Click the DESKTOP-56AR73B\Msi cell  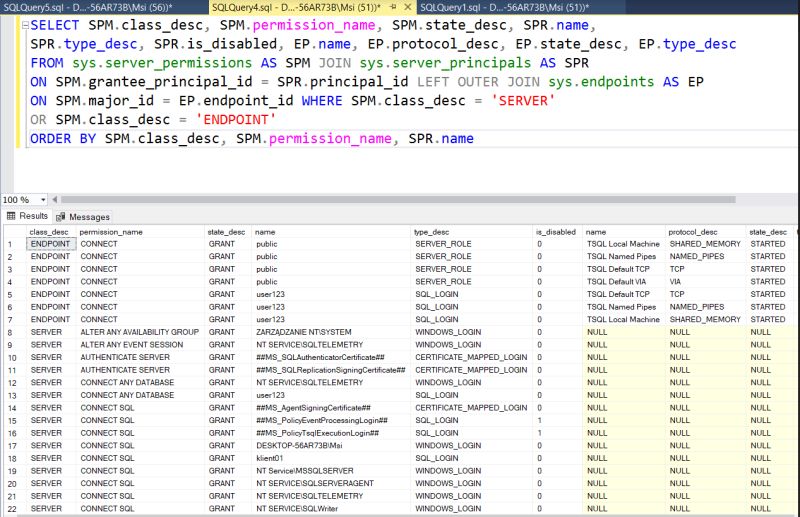tap(331, 446)
